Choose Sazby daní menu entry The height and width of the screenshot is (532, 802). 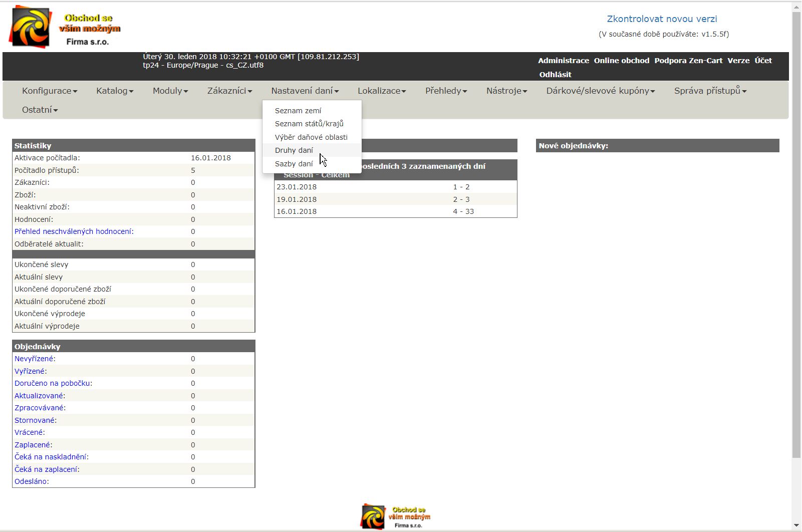(x=294, y=164)
